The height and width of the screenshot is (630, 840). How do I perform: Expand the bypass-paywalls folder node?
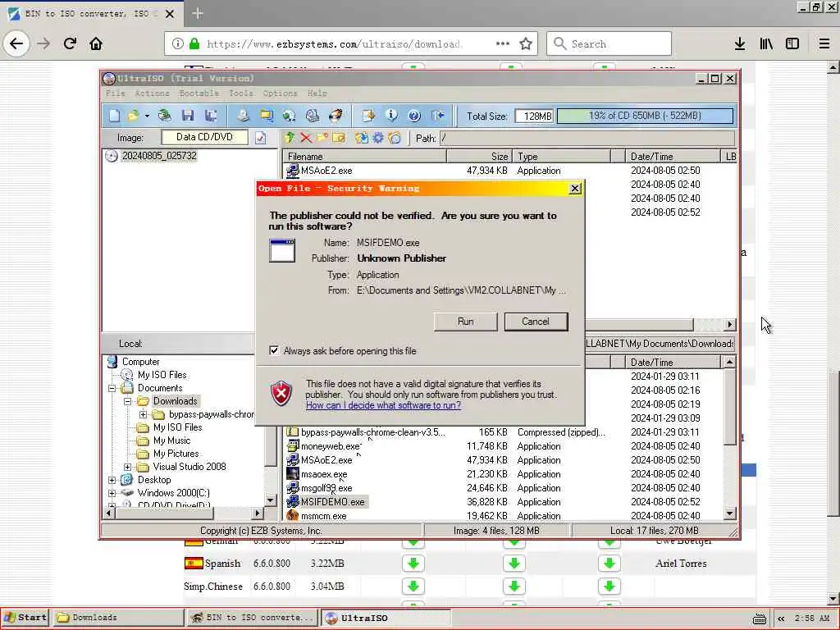(x=143, y=414)
